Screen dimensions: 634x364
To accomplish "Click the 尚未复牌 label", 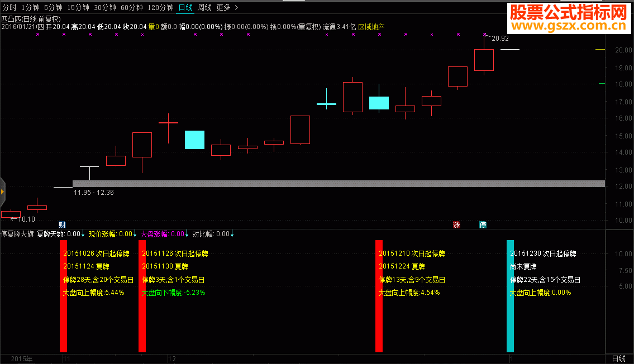I will pos(523,266).
